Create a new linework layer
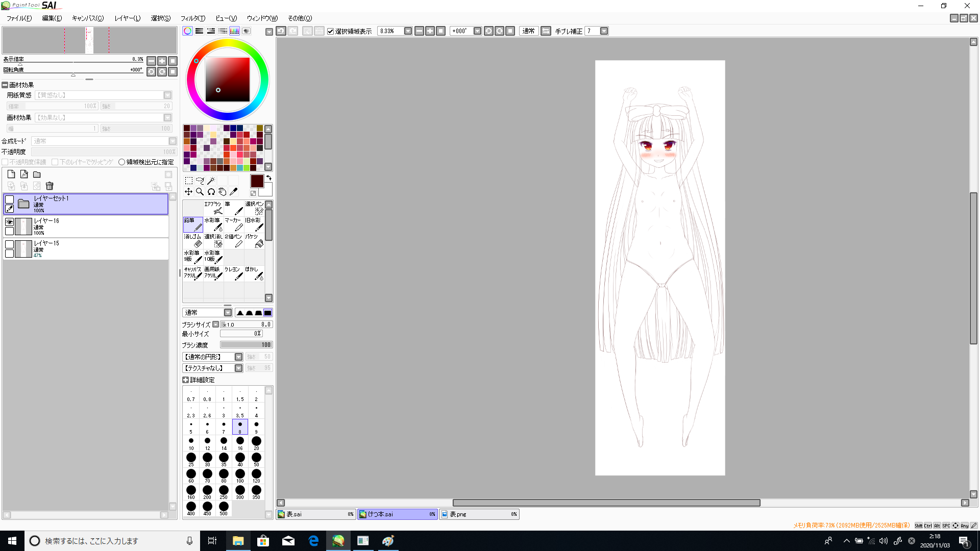This screenshot has width=980, height=551. (24, 174)
